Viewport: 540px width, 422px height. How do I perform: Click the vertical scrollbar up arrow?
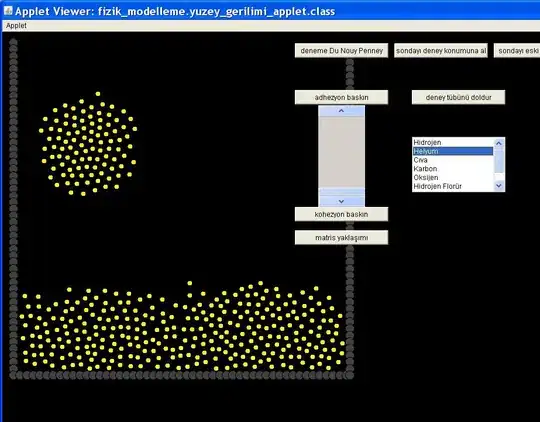[x=341, y=111]
